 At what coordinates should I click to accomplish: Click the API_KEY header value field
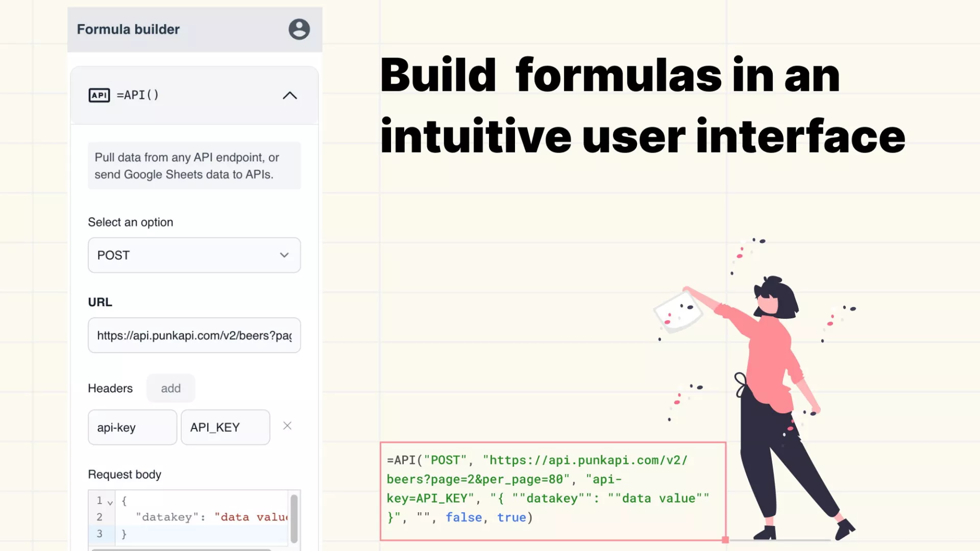click(225, 428)
